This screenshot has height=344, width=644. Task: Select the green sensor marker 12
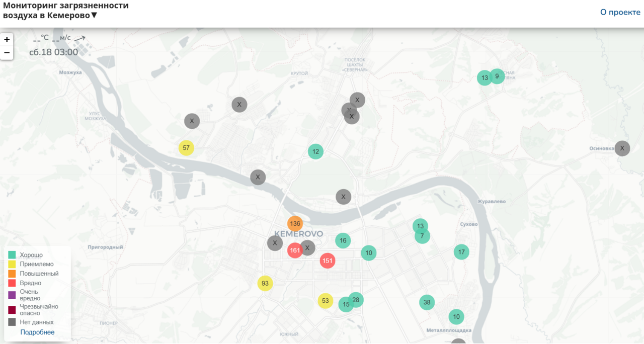click(315, 151)
